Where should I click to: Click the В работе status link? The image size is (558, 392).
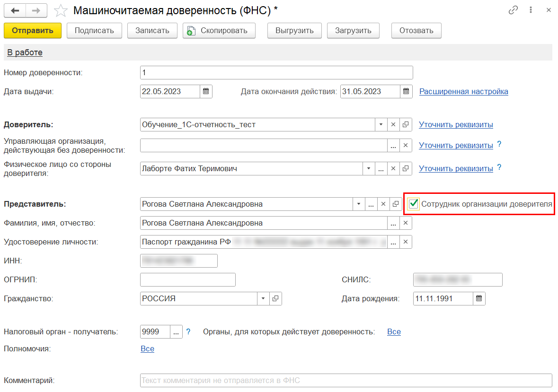point(25,52)
